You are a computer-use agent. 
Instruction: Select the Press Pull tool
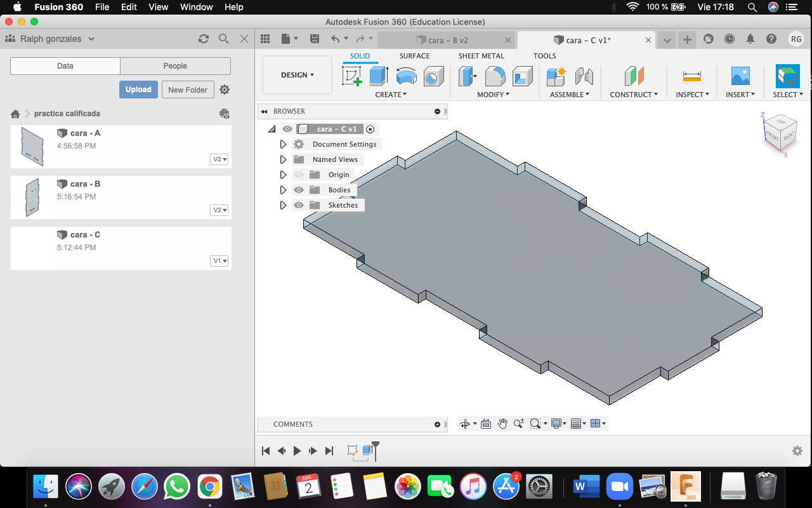click(468, 76)
